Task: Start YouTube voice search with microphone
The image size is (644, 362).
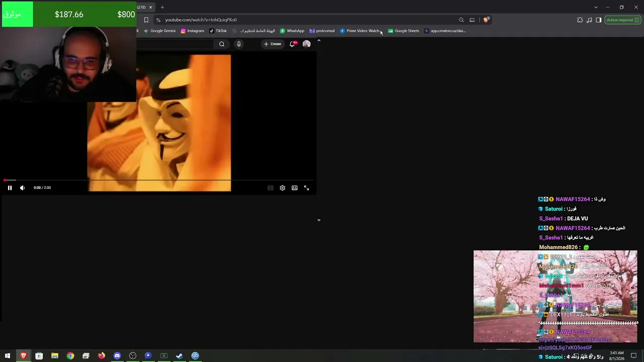Action: 238,44
